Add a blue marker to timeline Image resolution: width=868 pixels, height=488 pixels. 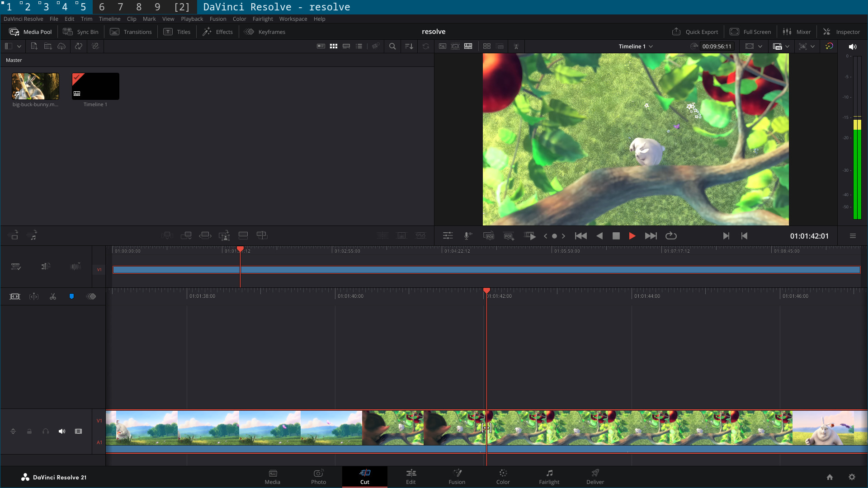[71, 296]
